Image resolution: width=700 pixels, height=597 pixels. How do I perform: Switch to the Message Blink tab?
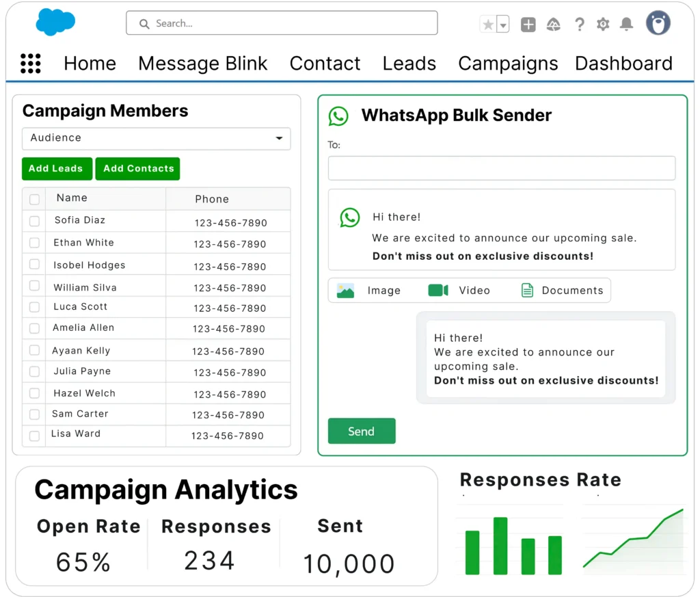202,64
